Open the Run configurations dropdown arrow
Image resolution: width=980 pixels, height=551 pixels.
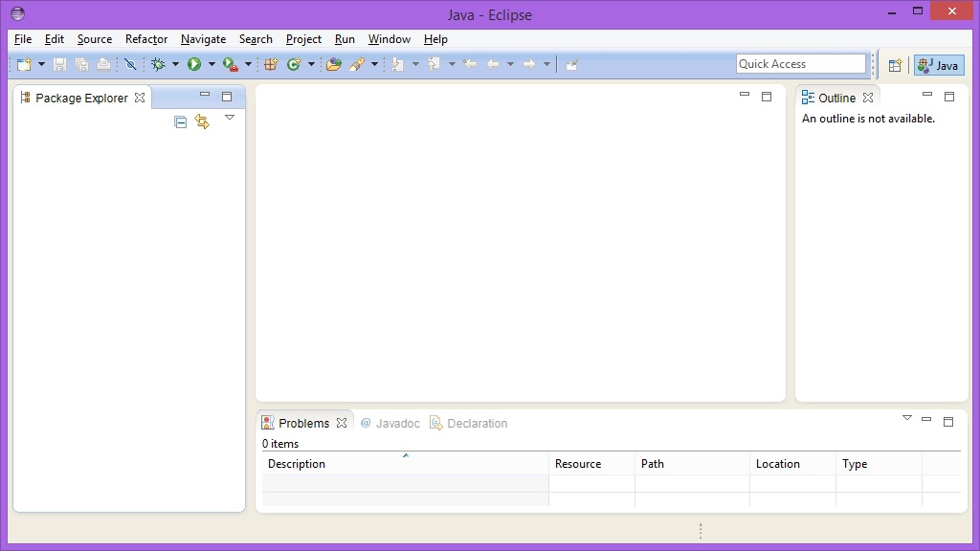212,64
